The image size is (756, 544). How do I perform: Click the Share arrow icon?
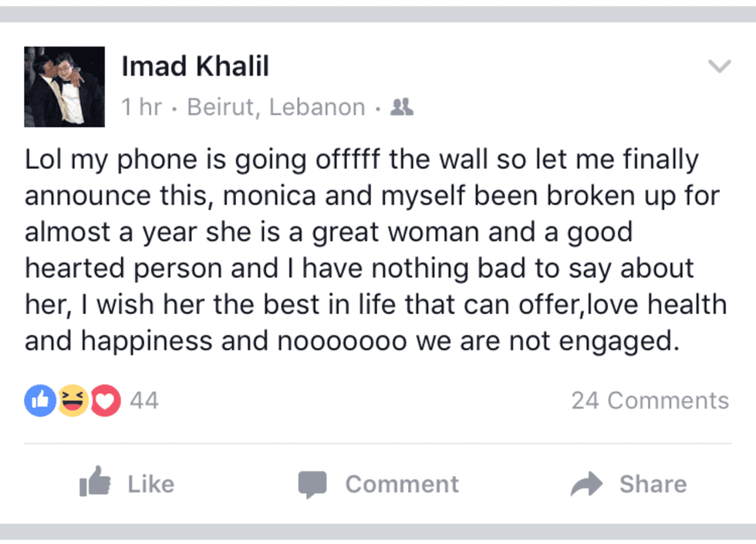(x=589, y=484)
